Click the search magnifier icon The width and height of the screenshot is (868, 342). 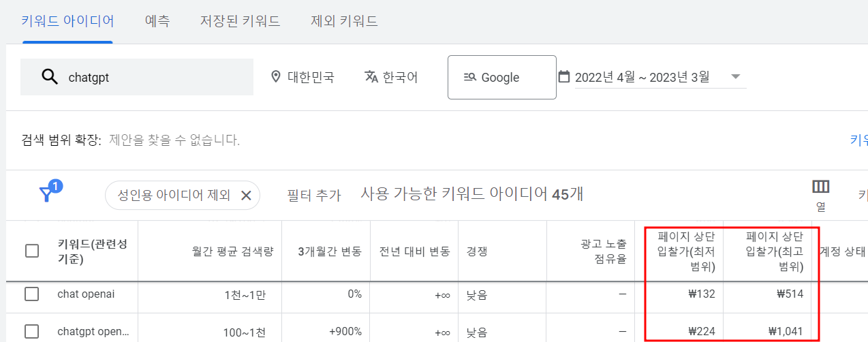(50, 77)
